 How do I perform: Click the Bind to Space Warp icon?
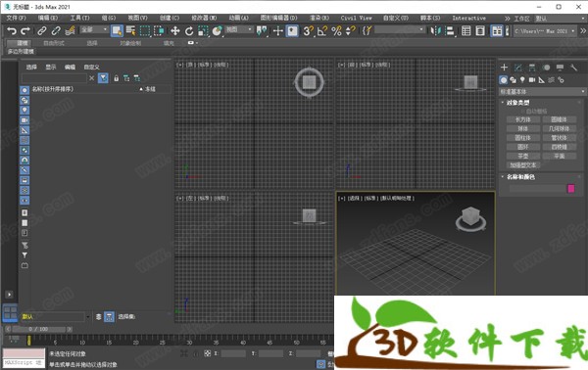click(x=70, y=30)
